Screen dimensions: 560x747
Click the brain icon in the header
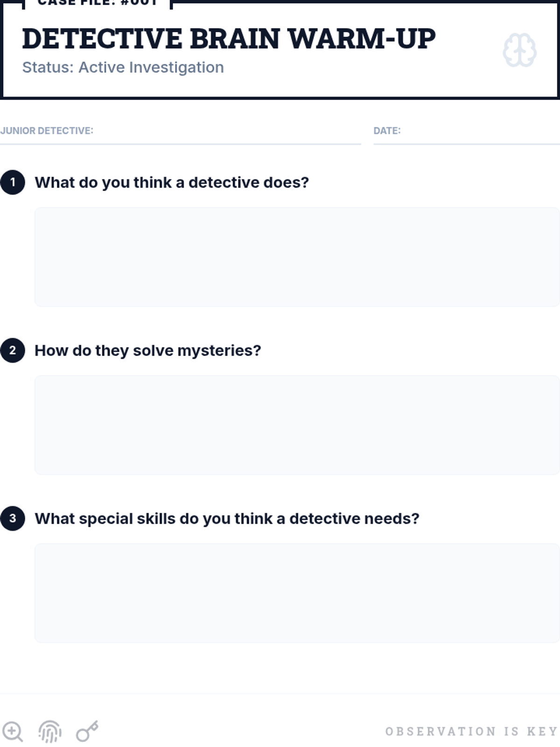pyautogui.click(x=519, y=50)
